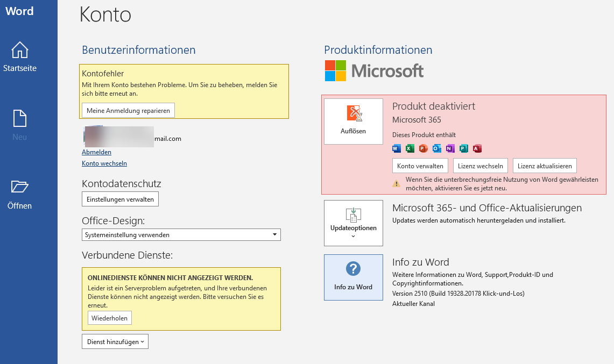Click the Auflösen troubleshoot tile
The image size is (614, 364).
pyautogui.click(x=353, y=122)
